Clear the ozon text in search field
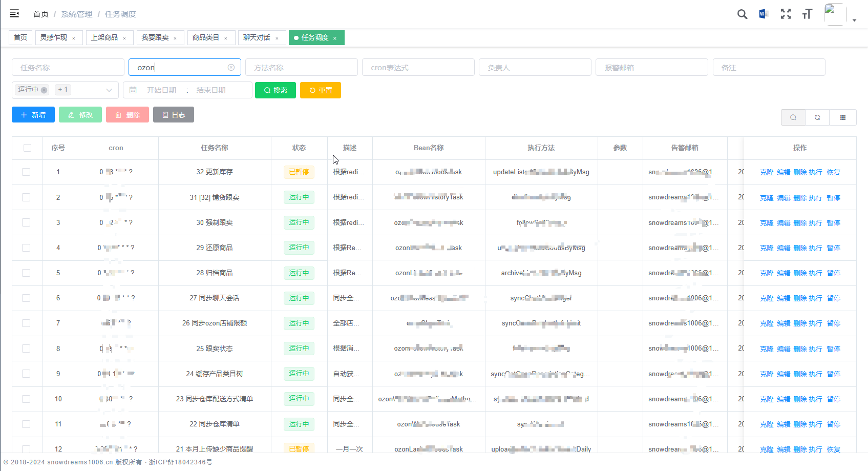This screenshot has height=471, width=868. [x=231, y=68]
